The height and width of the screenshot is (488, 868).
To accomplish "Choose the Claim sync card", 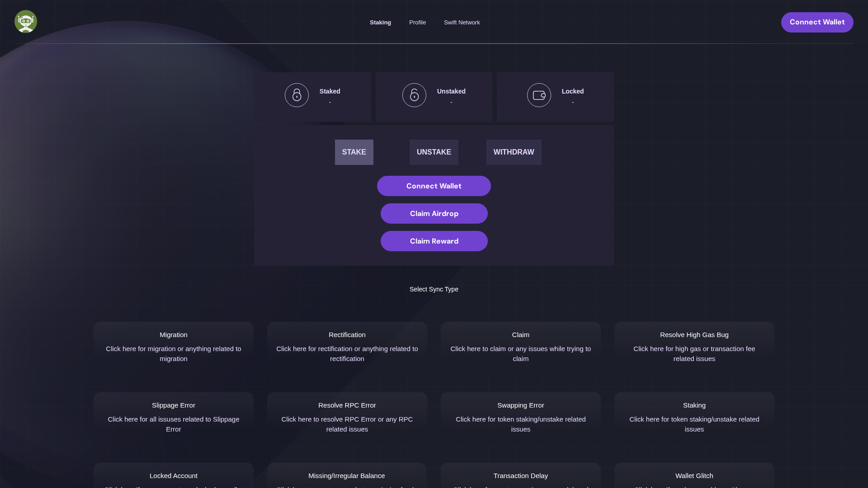I will click(521, 349).
